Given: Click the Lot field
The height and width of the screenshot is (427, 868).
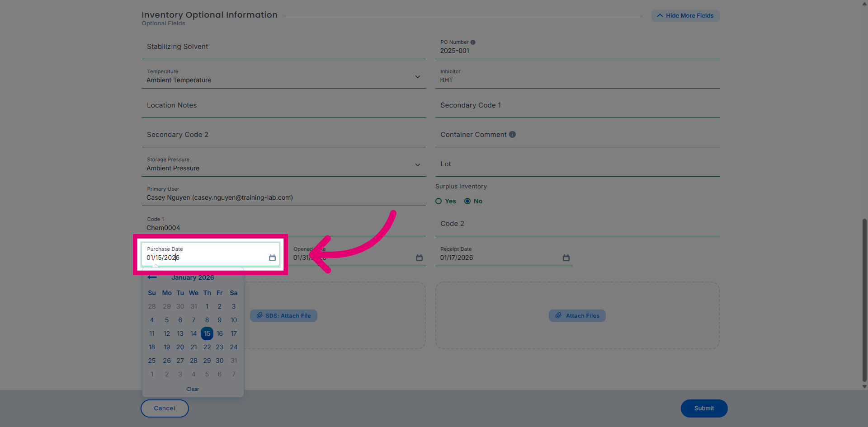Looking at the screenshot, I should [577, 164].
